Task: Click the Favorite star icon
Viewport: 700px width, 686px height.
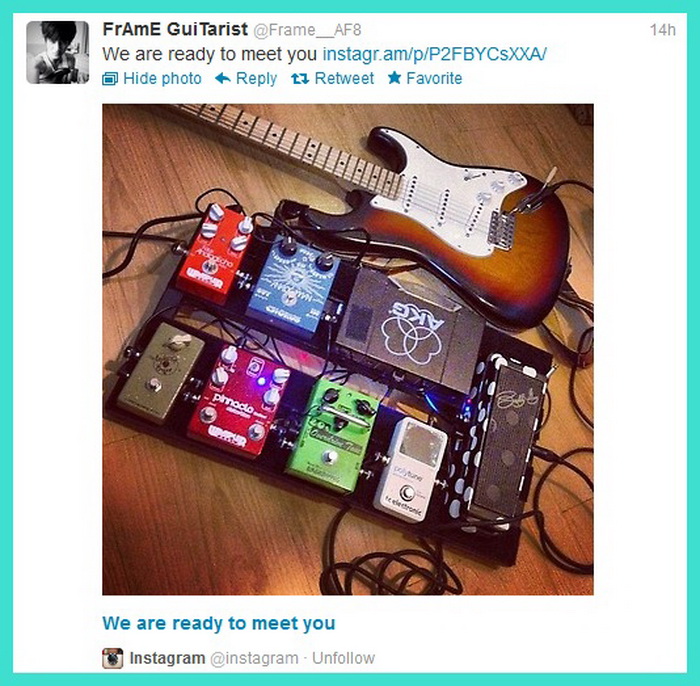Action: coord(394,78)
